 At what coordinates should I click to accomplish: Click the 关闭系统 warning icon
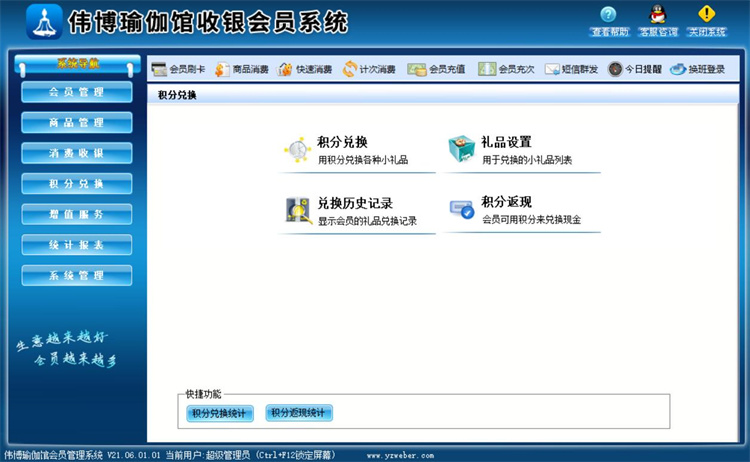pos(706,13)
